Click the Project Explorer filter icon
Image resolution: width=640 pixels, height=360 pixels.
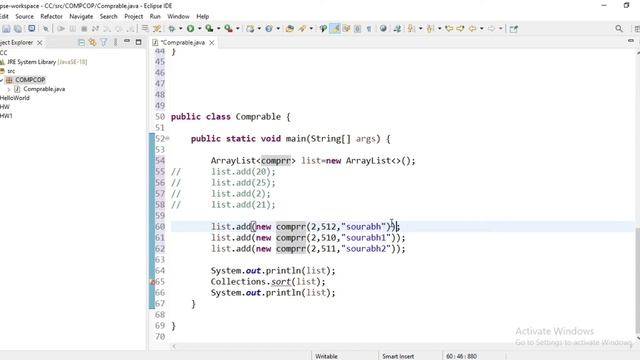click(104, 42)
